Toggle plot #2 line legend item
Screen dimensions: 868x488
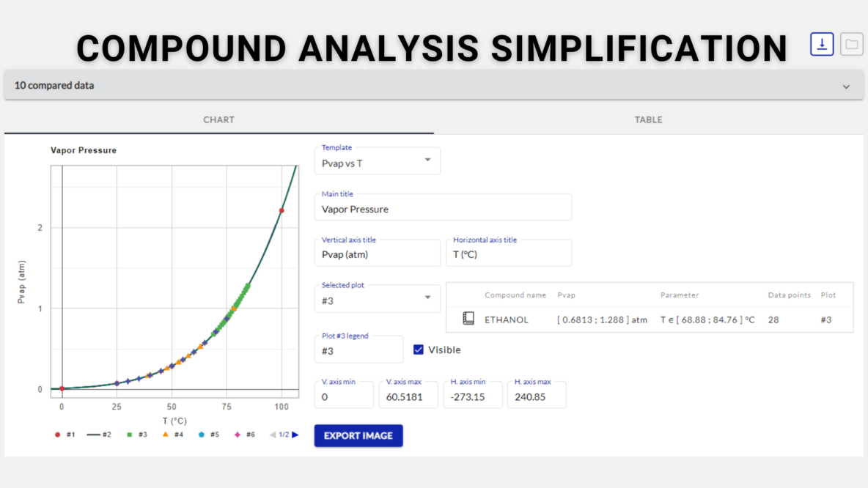[99, 435]
